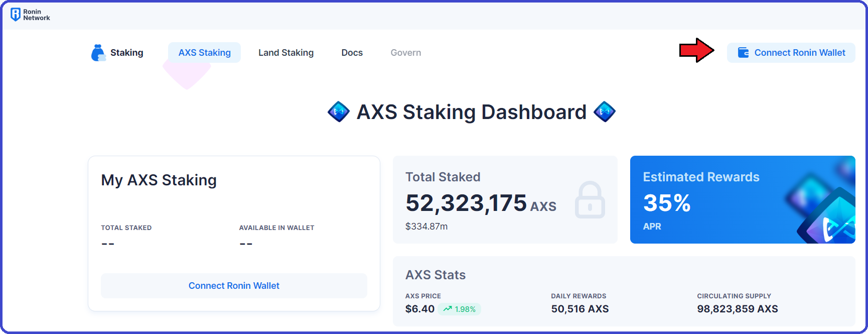Click the upward trend arrow icon by 1.98%
The width and height of the screenshot is (868, 334).
pos(448,309)
